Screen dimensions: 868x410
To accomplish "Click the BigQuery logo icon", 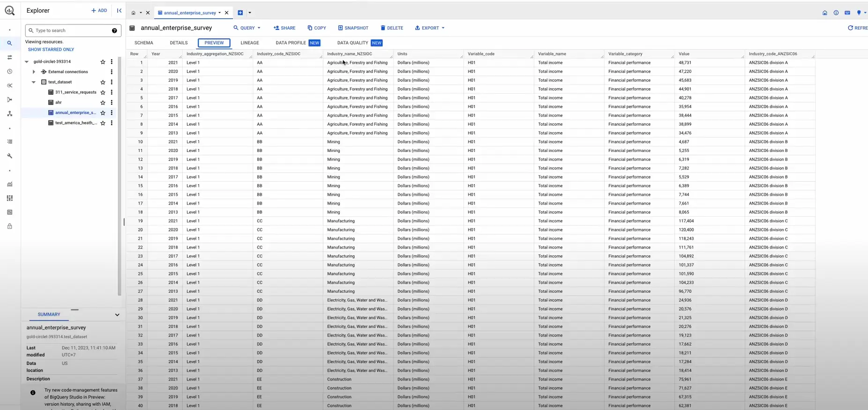I will [x=9, y=10].
